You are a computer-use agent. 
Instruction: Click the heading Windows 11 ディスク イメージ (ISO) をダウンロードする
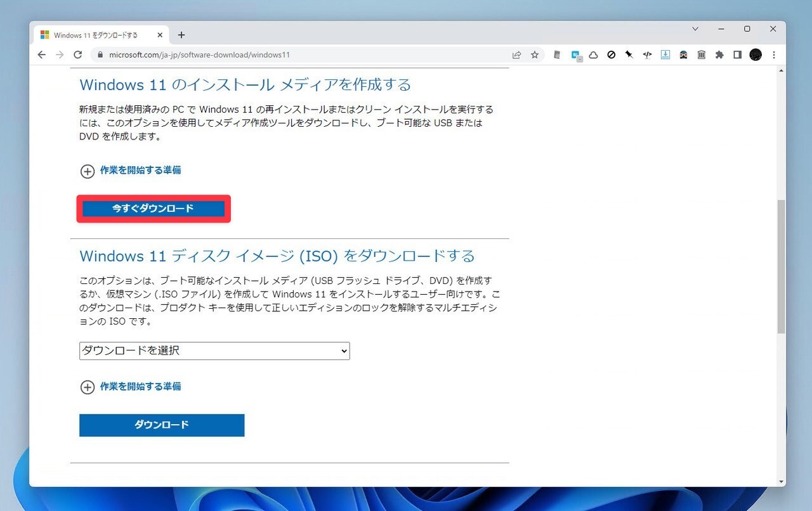(277, 256)
